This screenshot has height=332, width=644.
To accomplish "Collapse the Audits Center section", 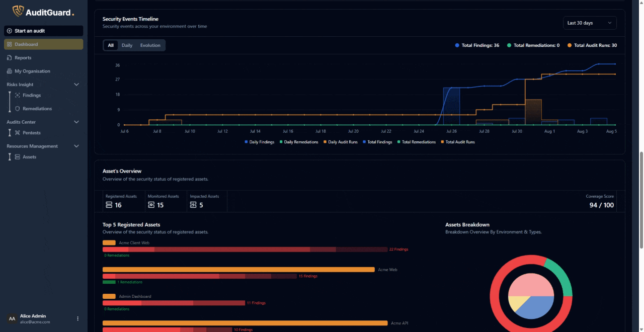I will point(76,122).
